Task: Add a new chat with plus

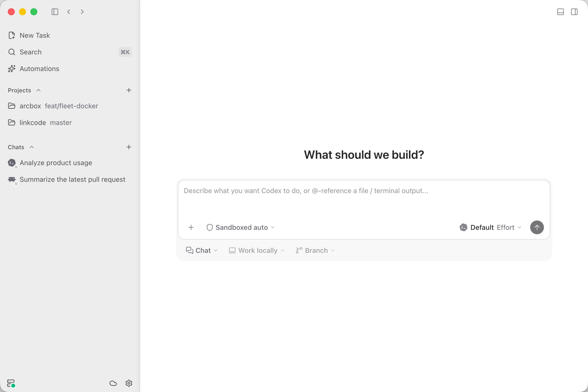Action: tap(129, 147)
